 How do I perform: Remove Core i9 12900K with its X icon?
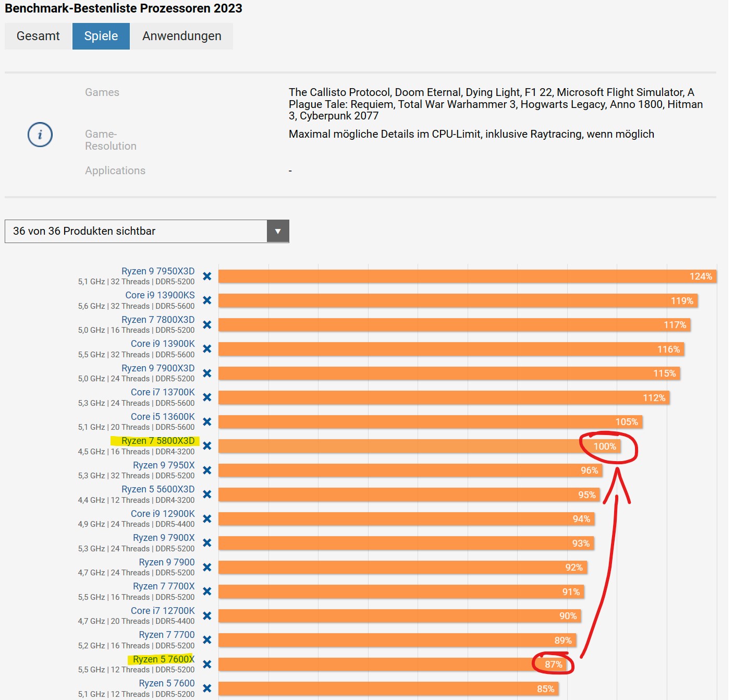207,518
